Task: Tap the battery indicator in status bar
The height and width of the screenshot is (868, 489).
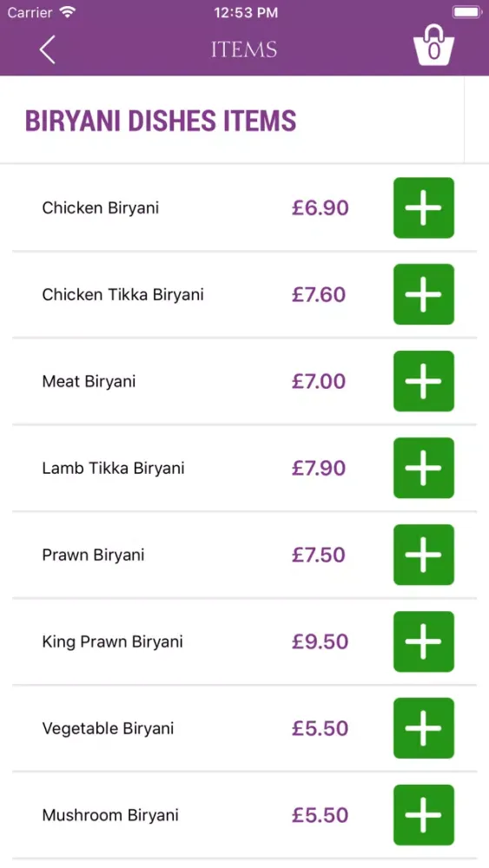Action: coord(468,12)
